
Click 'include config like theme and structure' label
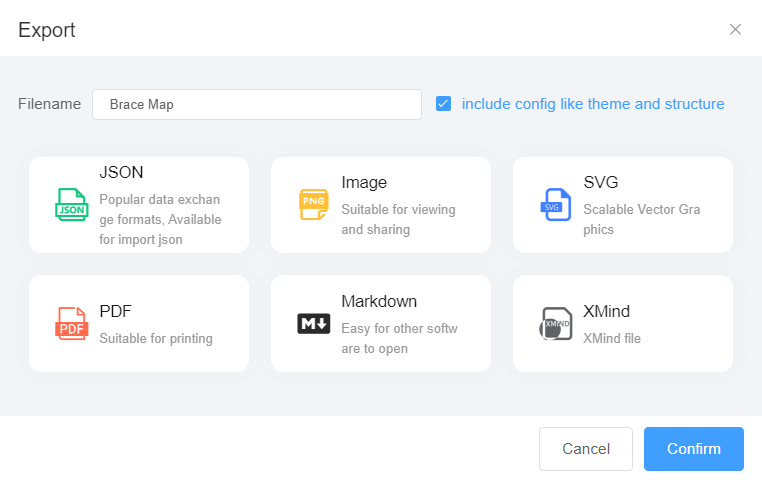(x=593, y=104)
